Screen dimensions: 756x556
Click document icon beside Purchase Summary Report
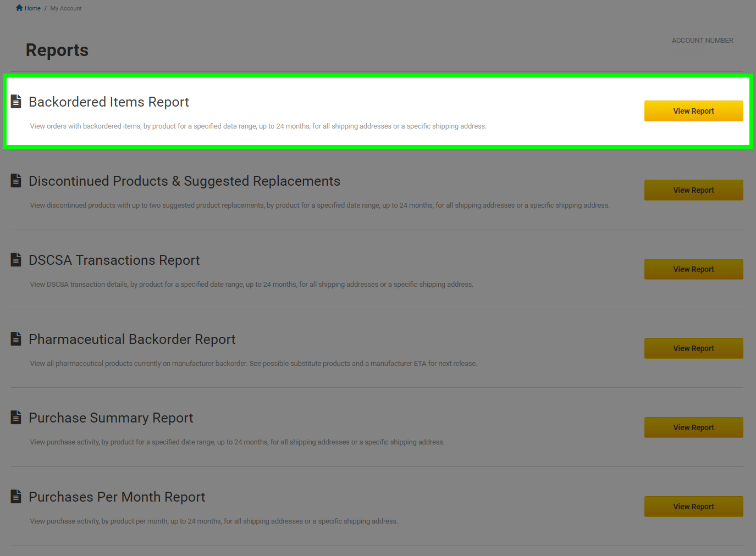pos(16,418)
